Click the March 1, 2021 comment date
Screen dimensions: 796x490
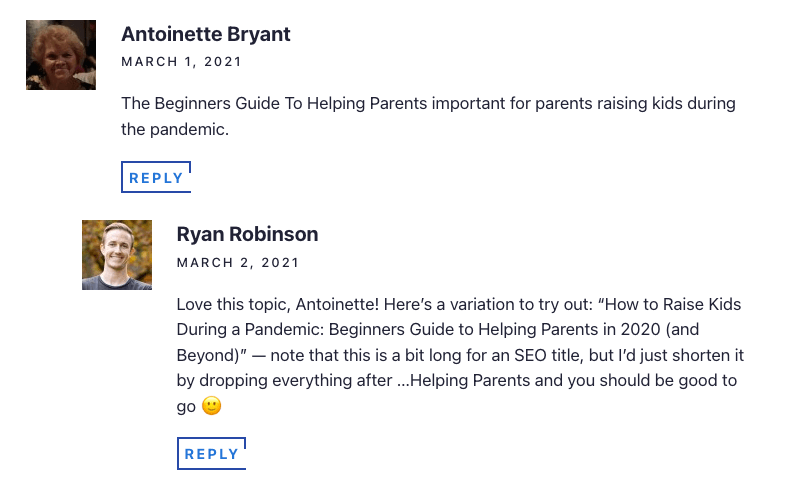(x=181, y=62)
